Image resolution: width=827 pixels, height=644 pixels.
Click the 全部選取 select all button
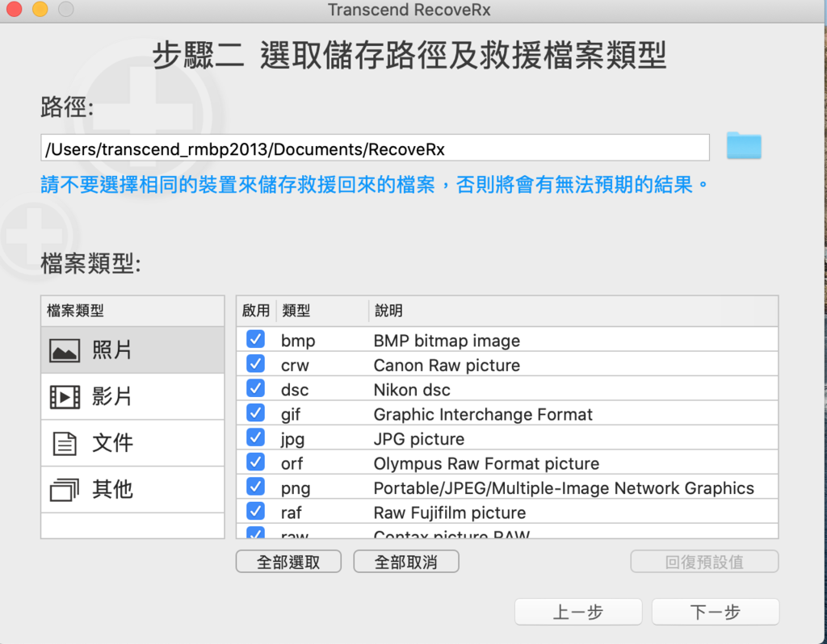(x=288, y=562)
